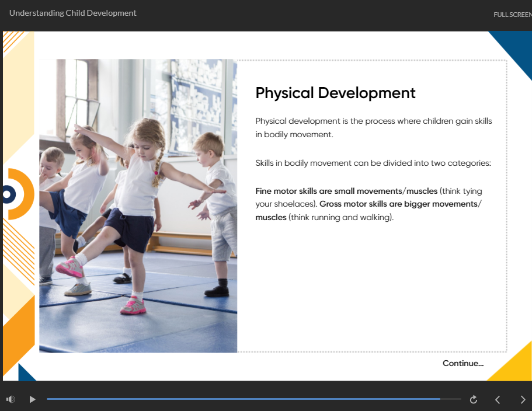This screenshot has width=532, height=411.
Task: Mute audio with the volume speaker icon
Action: 11,399
